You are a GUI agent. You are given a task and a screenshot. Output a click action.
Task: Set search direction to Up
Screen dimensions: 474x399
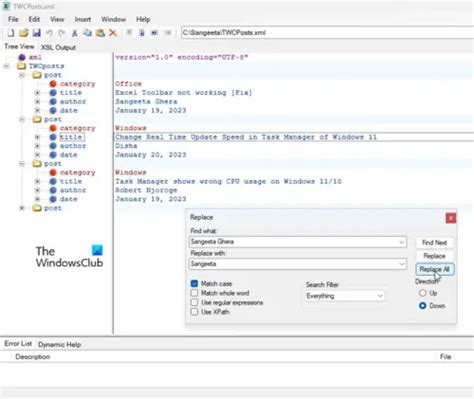click(422, 293)
